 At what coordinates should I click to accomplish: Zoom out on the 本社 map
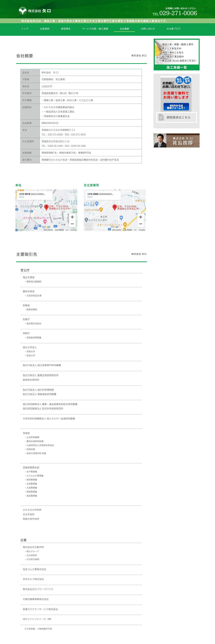(x=72, y=224)
